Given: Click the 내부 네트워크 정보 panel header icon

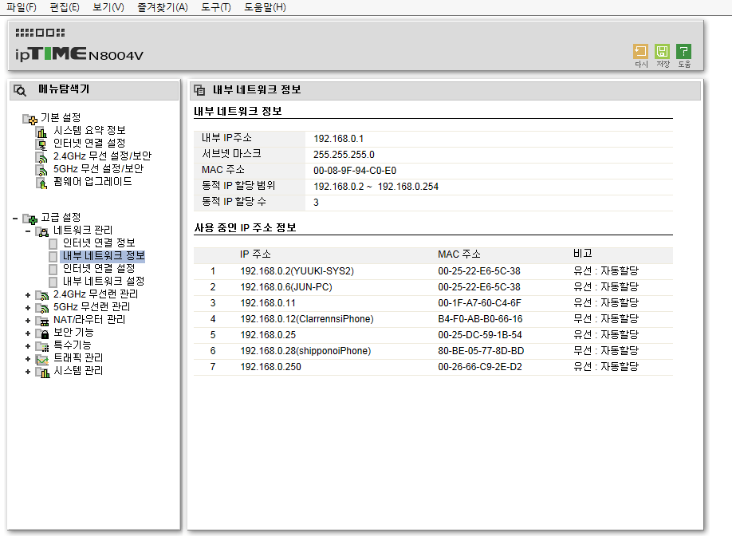Looking at the screenshot, I should coord(199,90).
